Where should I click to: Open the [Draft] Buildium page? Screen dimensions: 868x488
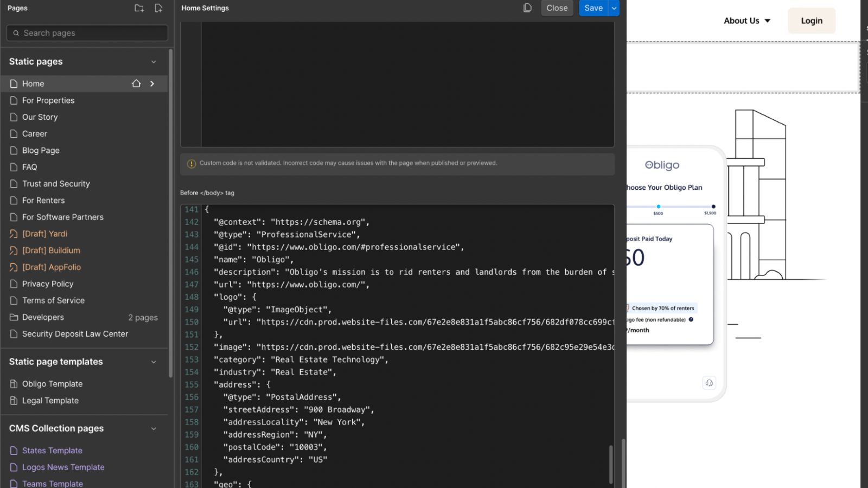[84, 251]
